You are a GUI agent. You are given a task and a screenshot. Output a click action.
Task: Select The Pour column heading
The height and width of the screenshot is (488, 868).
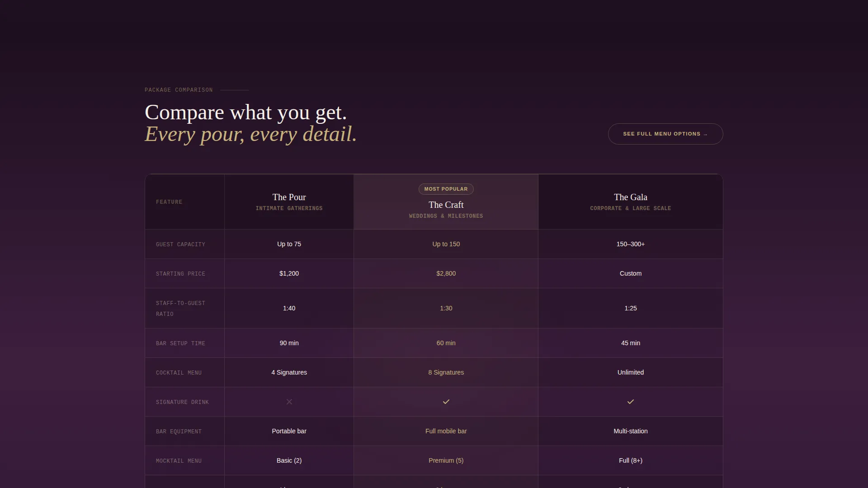[x=289, y=197]
